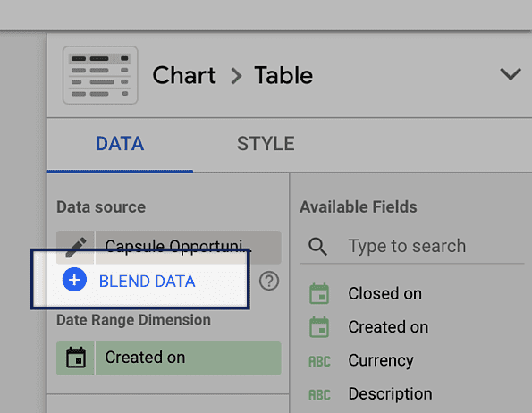Select Created on in Available Fields list
The height and width of the screenshot is (413, 532).
coord(388,327)
